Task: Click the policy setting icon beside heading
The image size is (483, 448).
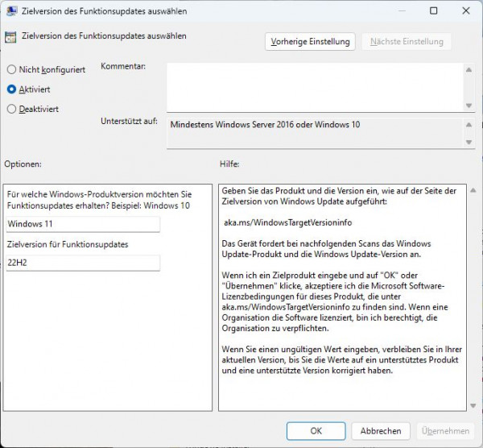Action: [10, 37]
